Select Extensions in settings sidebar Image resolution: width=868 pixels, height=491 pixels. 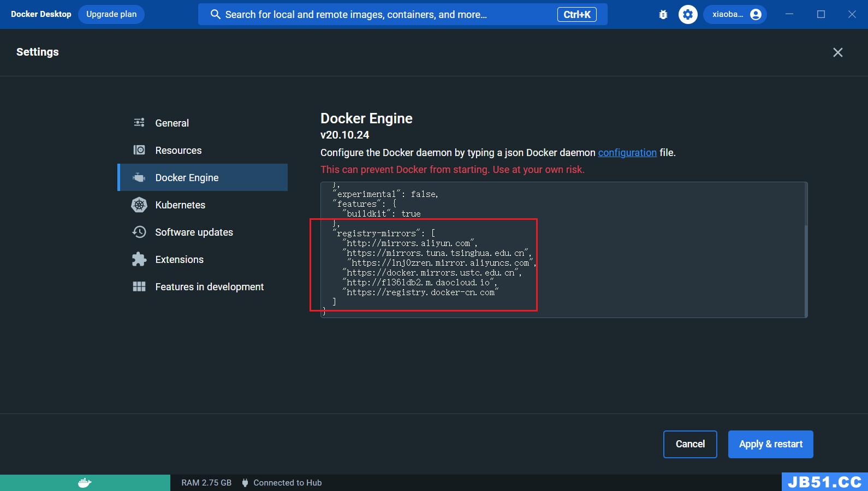(x=203, y=259)
